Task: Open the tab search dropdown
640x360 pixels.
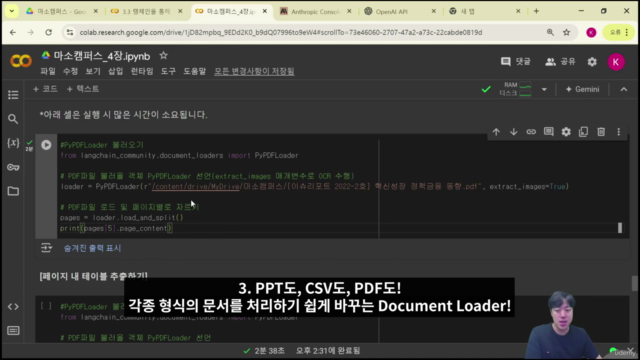Action: [12, 11]
